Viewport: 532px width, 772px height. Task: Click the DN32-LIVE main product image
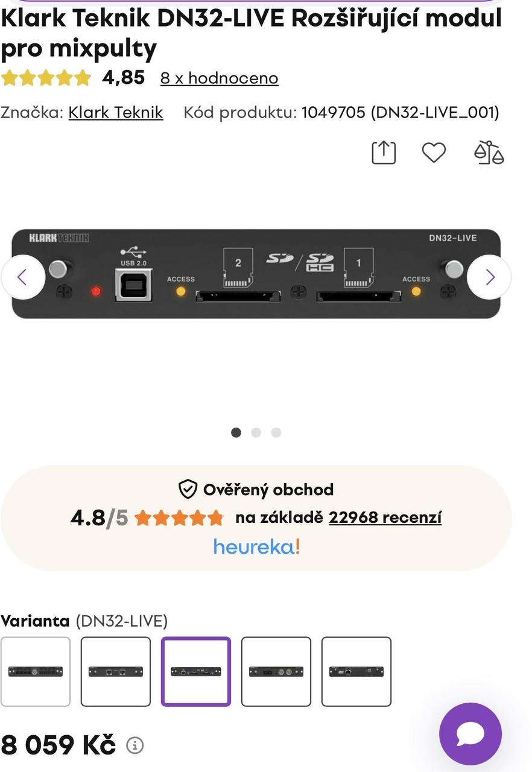tap(256, 274)
